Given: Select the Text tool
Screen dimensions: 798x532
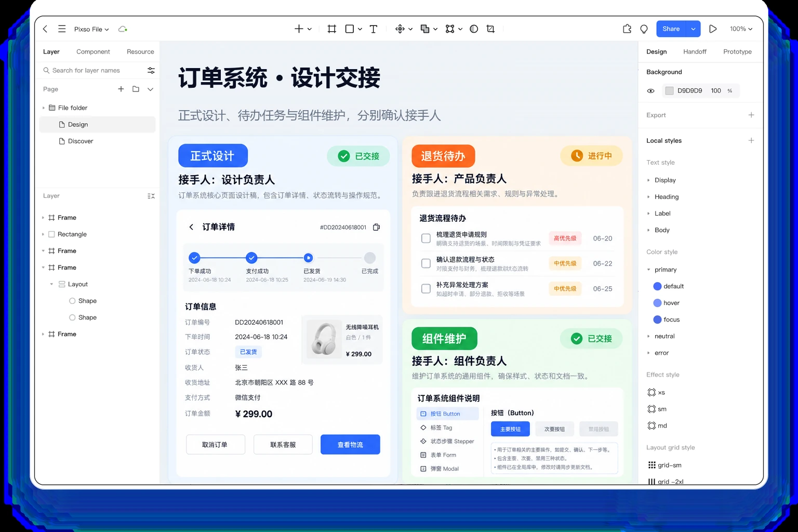Looking at the screenshot, I should point(373,29).
